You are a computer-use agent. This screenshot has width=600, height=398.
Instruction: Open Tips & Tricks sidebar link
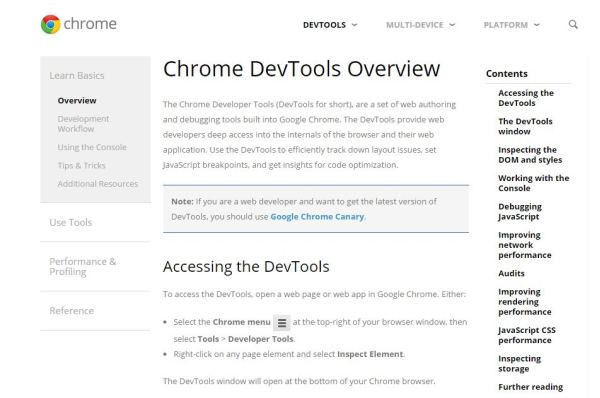tap(82, 166)
